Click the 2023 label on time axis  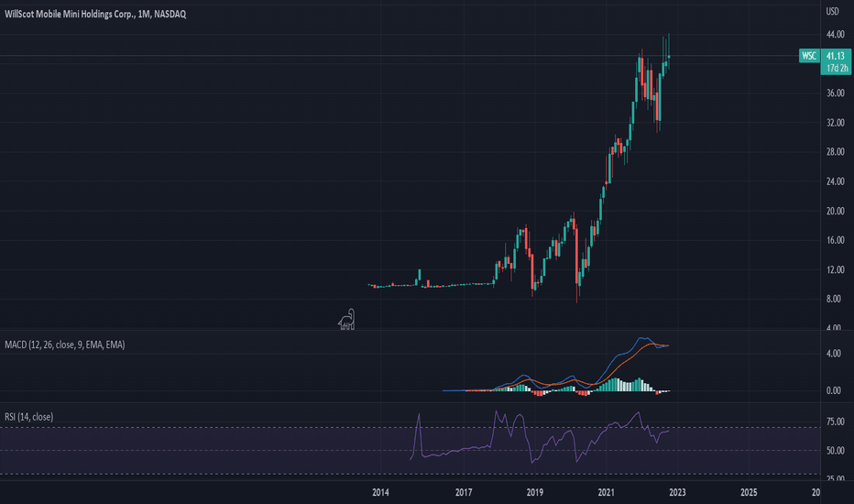click(x=677, y=493)
